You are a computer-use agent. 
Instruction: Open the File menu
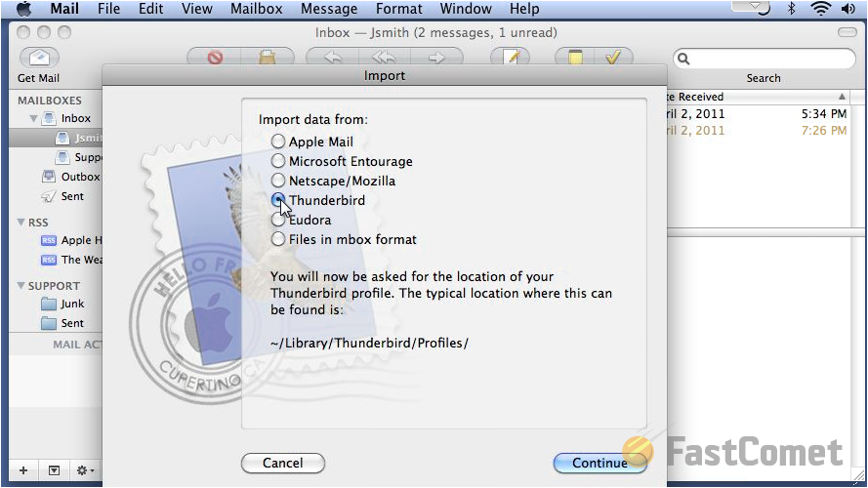click(x=108, y=9)
